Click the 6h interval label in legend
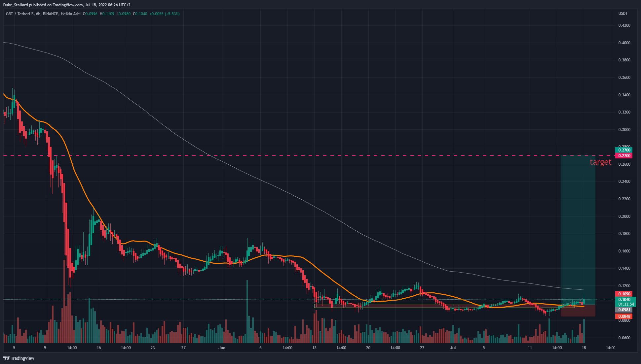This screenshot has width=641, height=364. [38, 14]
